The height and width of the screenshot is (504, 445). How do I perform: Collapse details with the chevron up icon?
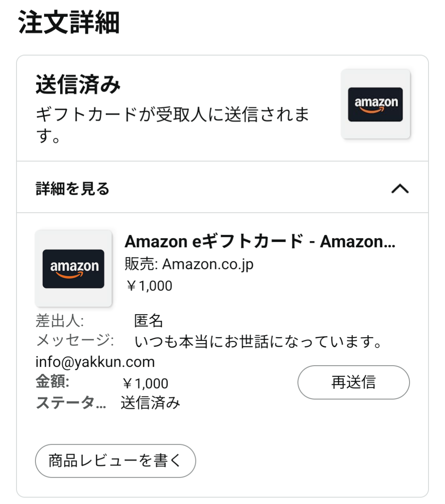pos(399,189)
